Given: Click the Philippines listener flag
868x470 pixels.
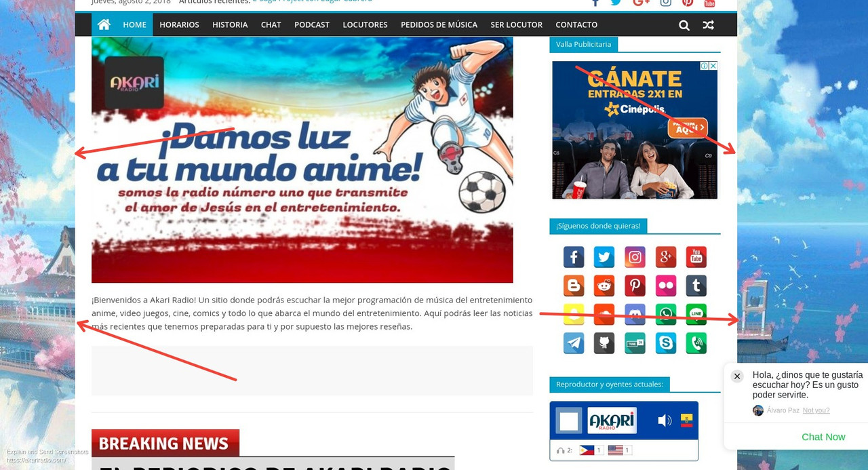Looking at the screenshot, I should (587, 450).
